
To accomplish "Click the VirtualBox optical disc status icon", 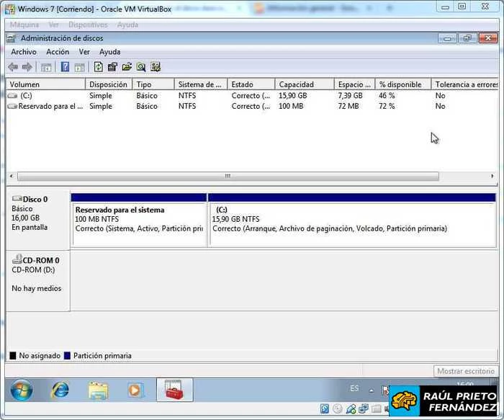I will coord(338,408).
